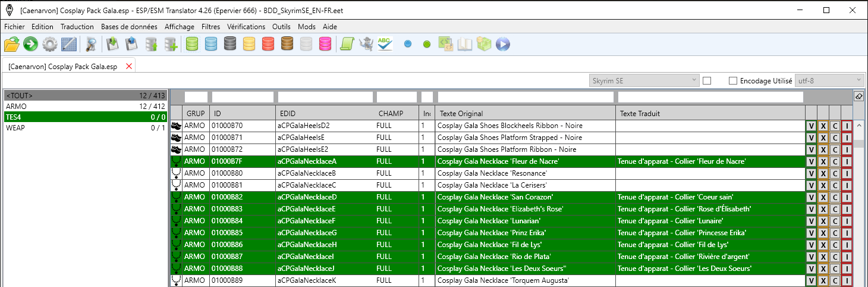Toggle I on the aCPGalaNecklaceA row

pos(847,162)
